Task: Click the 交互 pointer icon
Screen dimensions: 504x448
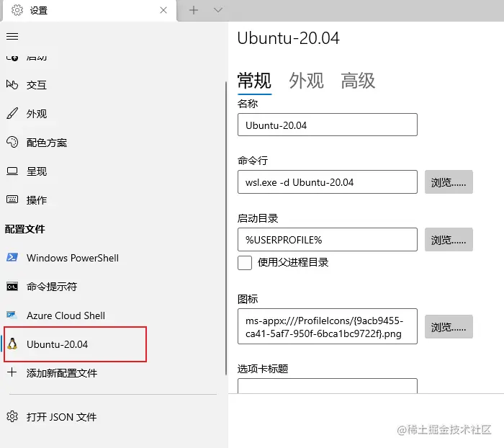Action: [x=12, y=84]
